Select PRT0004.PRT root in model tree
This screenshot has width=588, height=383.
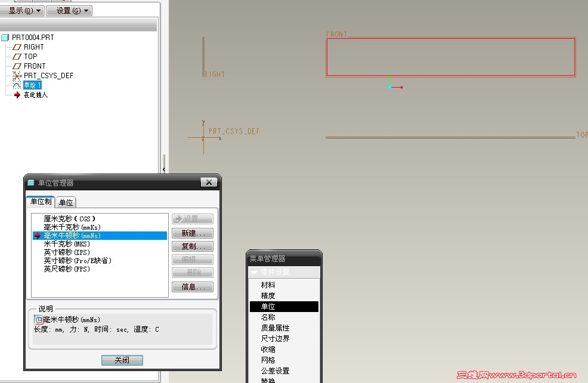click(x=33, y=38)
